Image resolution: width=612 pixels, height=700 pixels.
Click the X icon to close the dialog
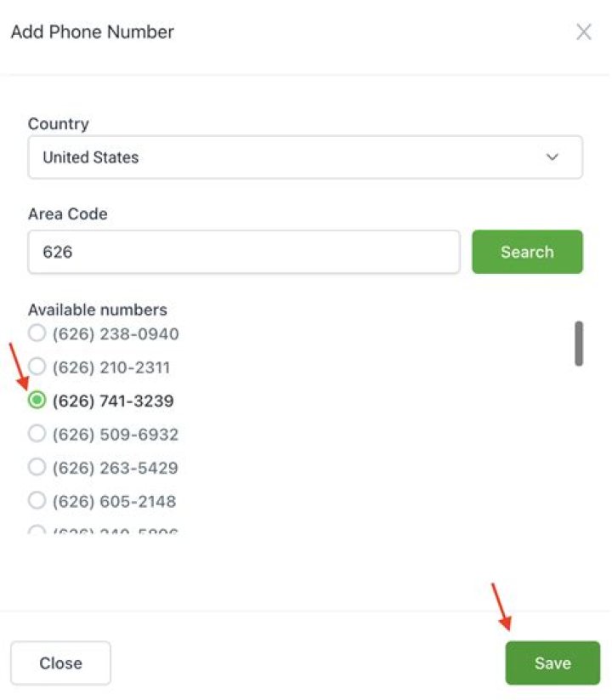coord(584,31)
